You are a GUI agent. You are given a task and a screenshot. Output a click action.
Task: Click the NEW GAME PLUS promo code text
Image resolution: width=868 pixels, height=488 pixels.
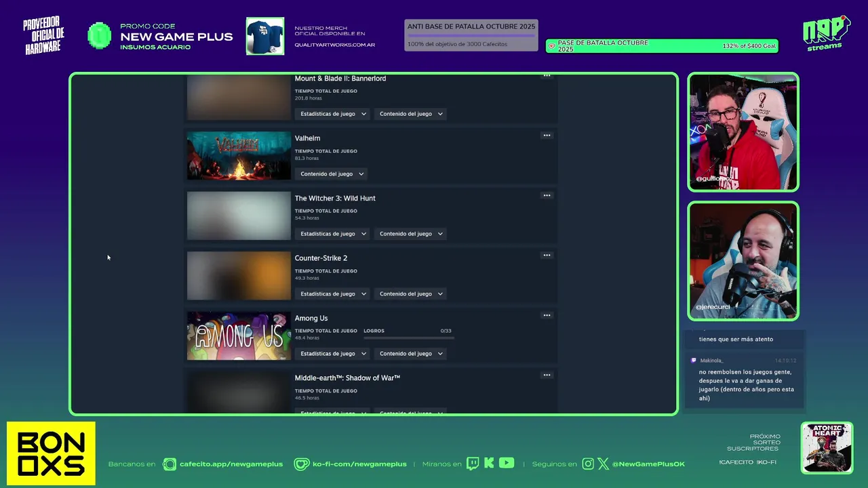(x=176, y=37)
